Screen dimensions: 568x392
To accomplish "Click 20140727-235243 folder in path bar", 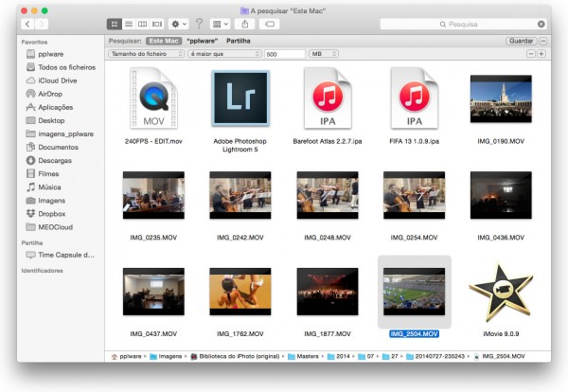I will [x=435, y=357].
